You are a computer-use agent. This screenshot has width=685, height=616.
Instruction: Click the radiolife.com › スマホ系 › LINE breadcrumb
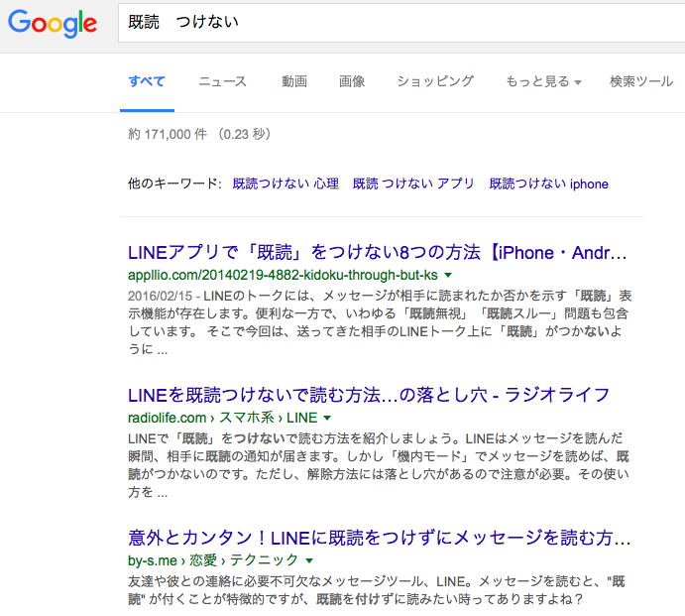pyautogui.click(x=223, y=418)
